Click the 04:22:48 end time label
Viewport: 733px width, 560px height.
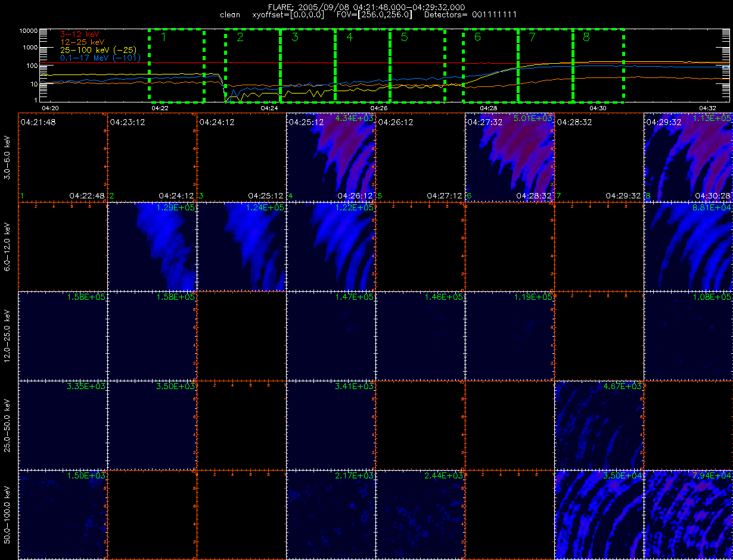pyautogui.click(x=87, y=195)
